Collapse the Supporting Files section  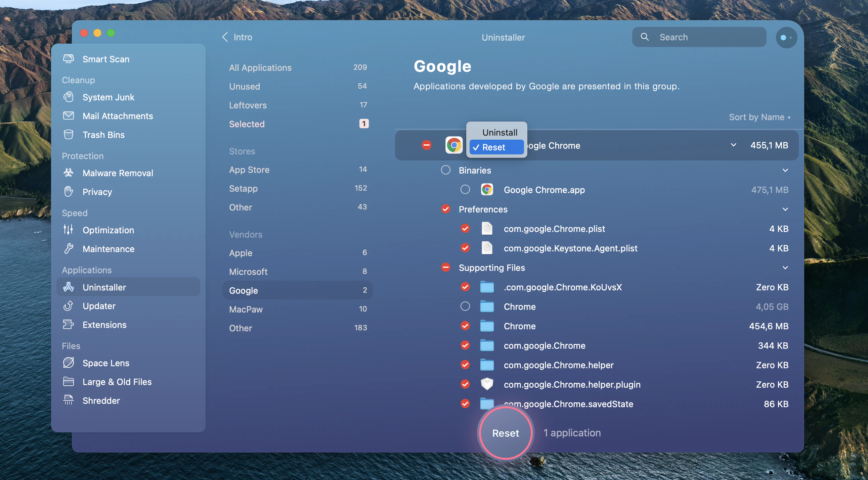(x=785, y=268)
